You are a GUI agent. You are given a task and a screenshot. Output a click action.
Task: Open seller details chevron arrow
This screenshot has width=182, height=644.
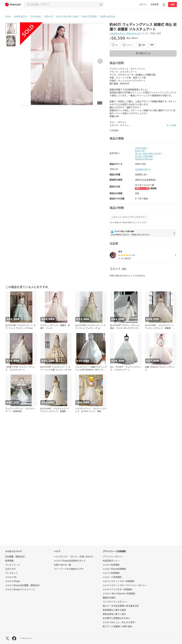(175, 255)
